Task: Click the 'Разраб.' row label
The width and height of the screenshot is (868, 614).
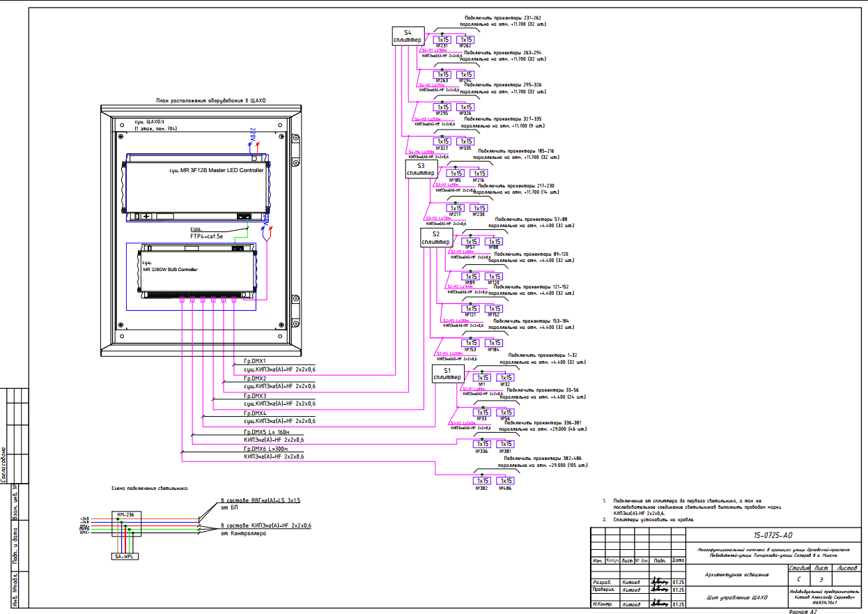Action: (601, 583)
